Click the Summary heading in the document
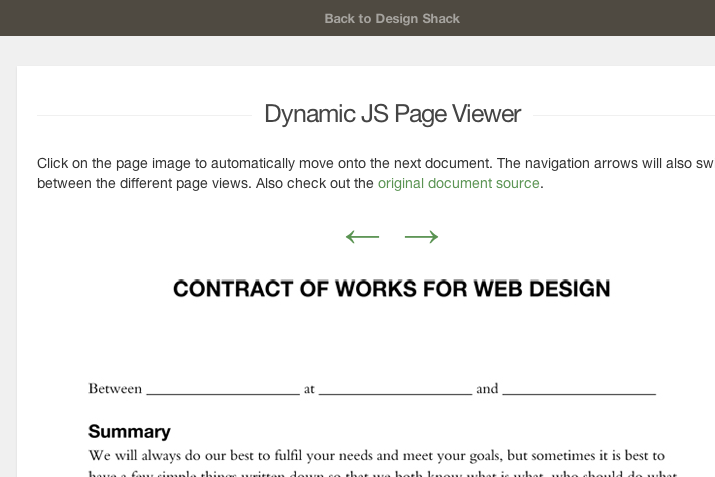 130,431
